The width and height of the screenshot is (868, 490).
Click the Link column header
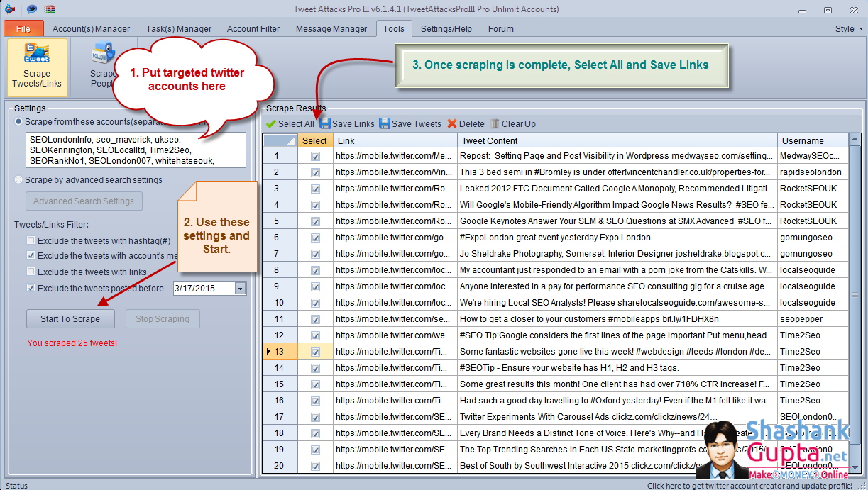pos(395,140)
